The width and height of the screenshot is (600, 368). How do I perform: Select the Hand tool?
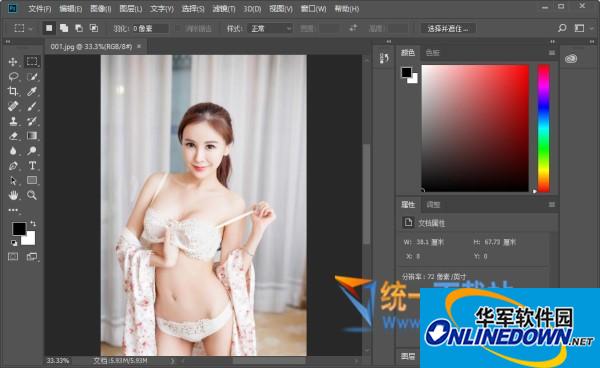pos(13,195)
